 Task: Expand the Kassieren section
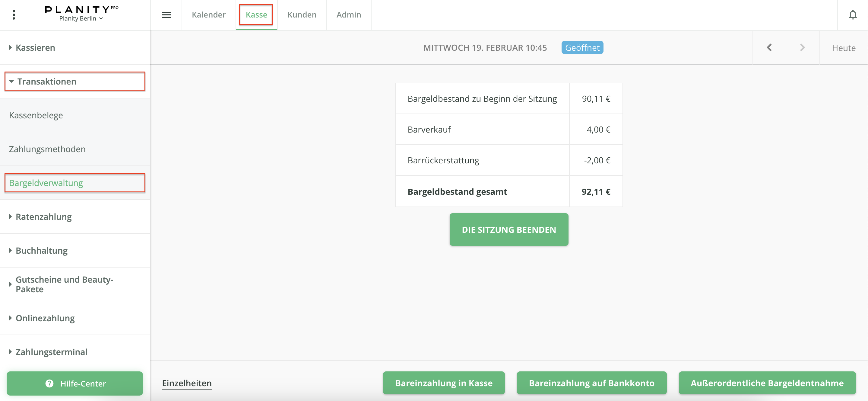35,47
